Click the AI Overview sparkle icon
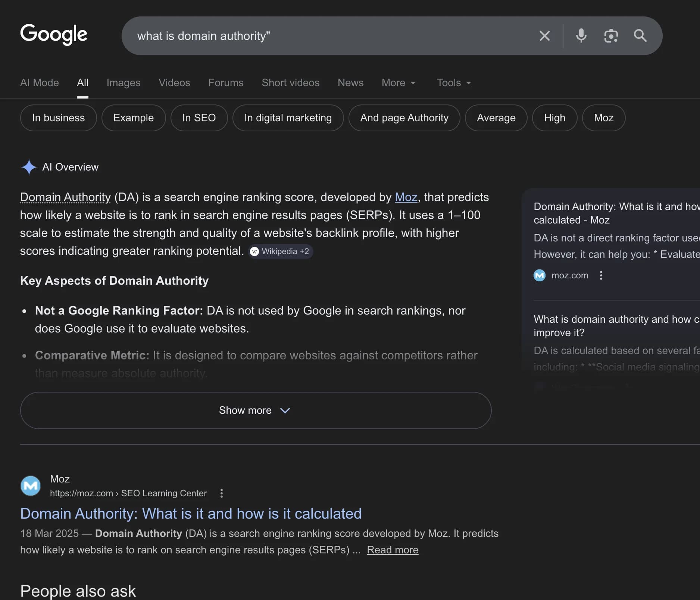Screen dimensions: 700x600 29,167
